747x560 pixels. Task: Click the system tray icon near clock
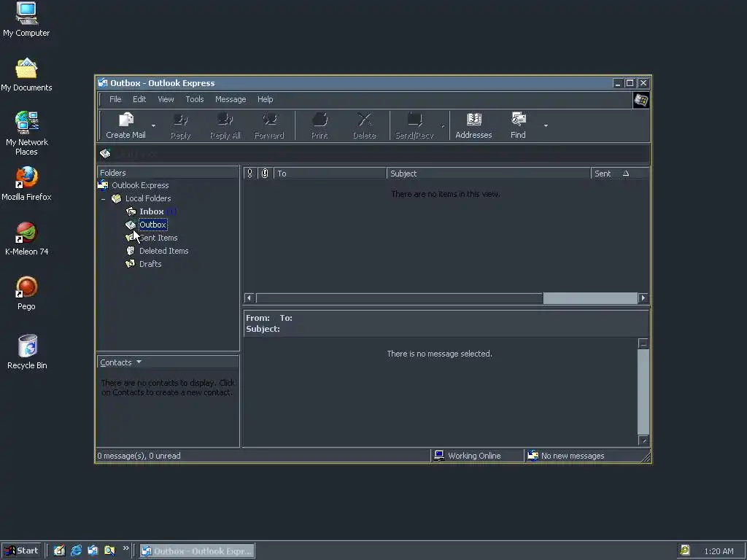point(684,551)
